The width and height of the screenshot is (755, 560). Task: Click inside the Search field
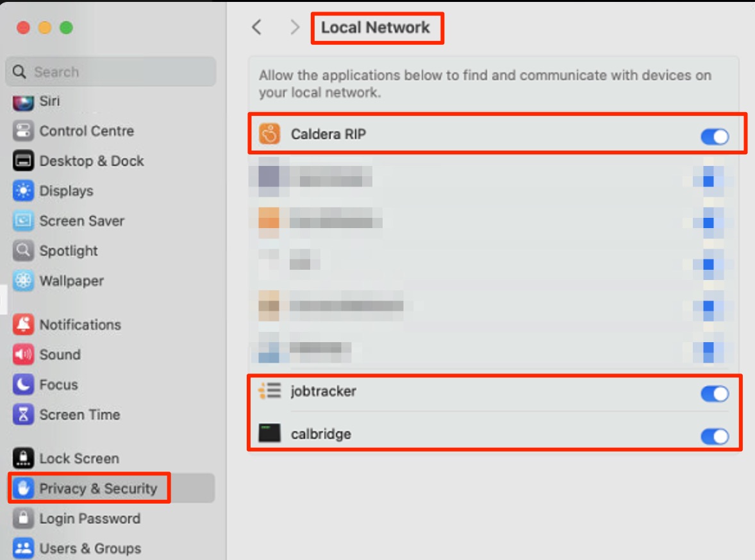(109, 72)
